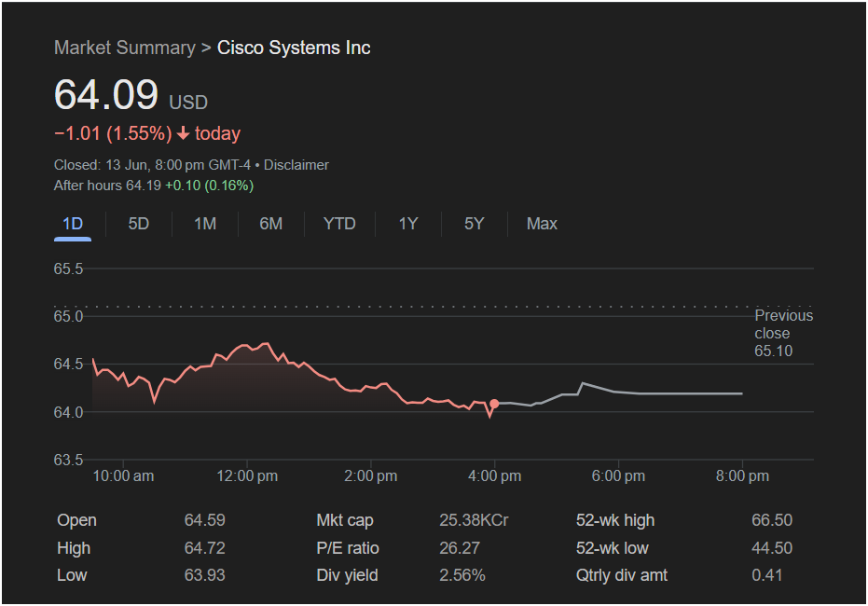868x606 pixels.
Task: Click the red 4:00 pm closing price dot
Action: point(494,404)
